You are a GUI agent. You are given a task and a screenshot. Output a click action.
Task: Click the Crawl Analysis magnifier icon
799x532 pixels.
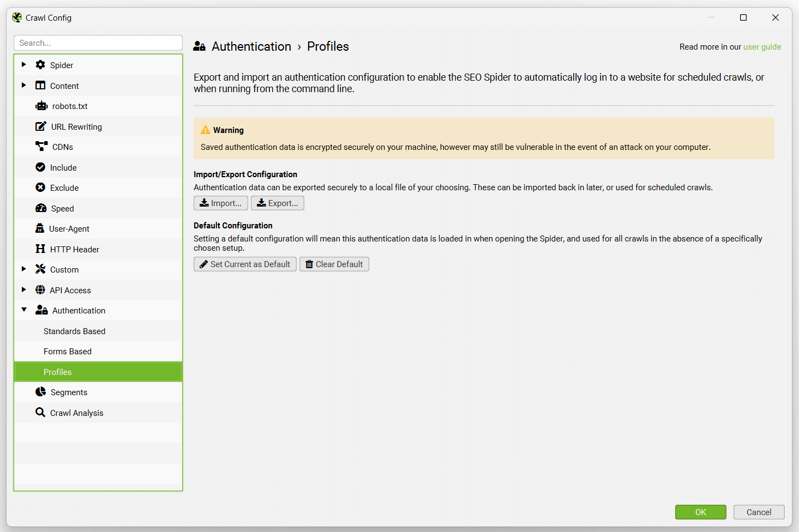pos(40,412)
